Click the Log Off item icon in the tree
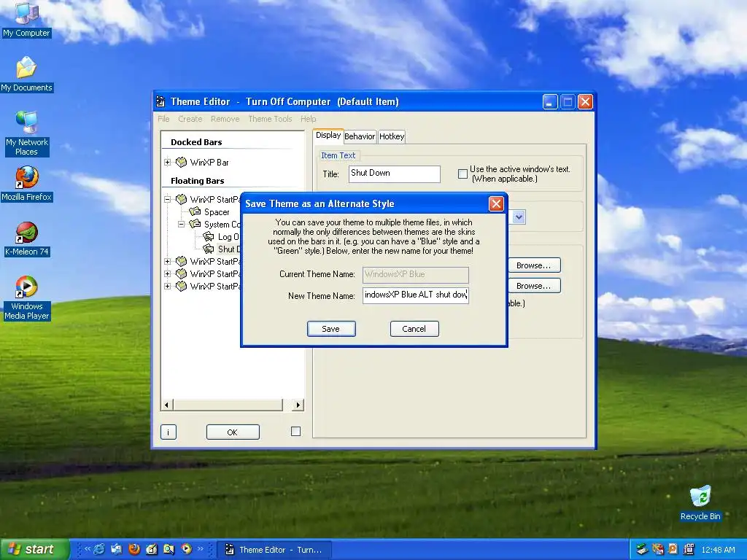 (209, 237)
